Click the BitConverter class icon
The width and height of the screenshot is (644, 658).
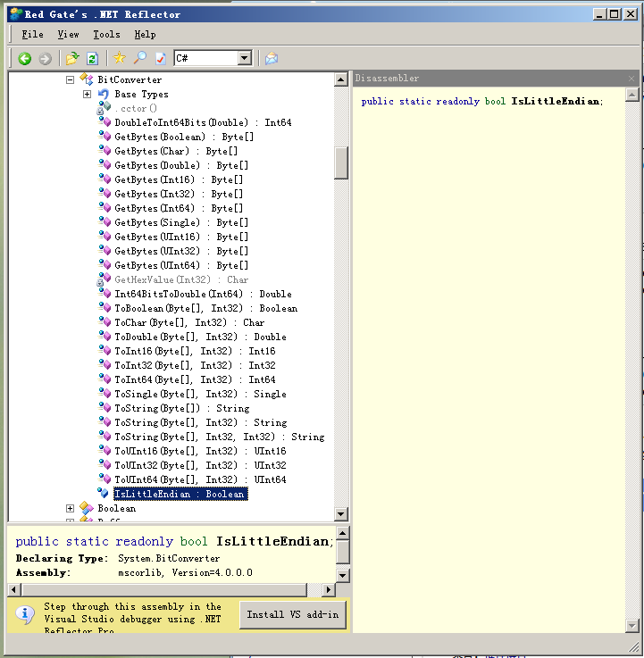click(87, 79)
